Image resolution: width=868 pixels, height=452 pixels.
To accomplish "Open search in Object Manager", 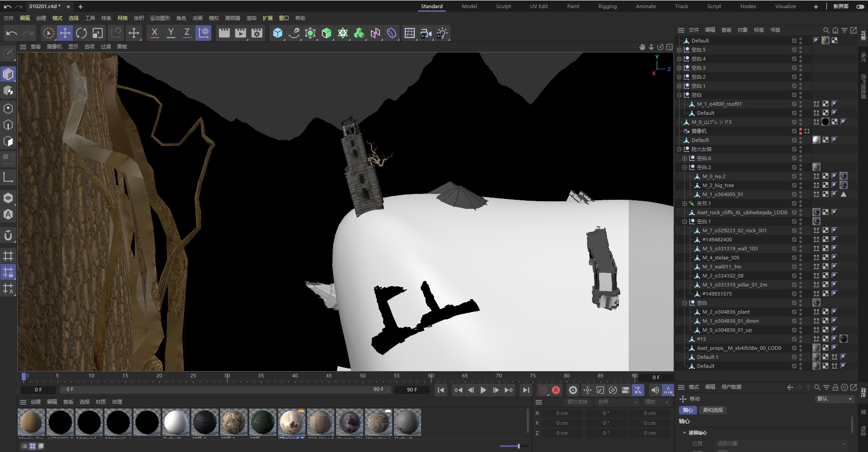I will (826, 30).
